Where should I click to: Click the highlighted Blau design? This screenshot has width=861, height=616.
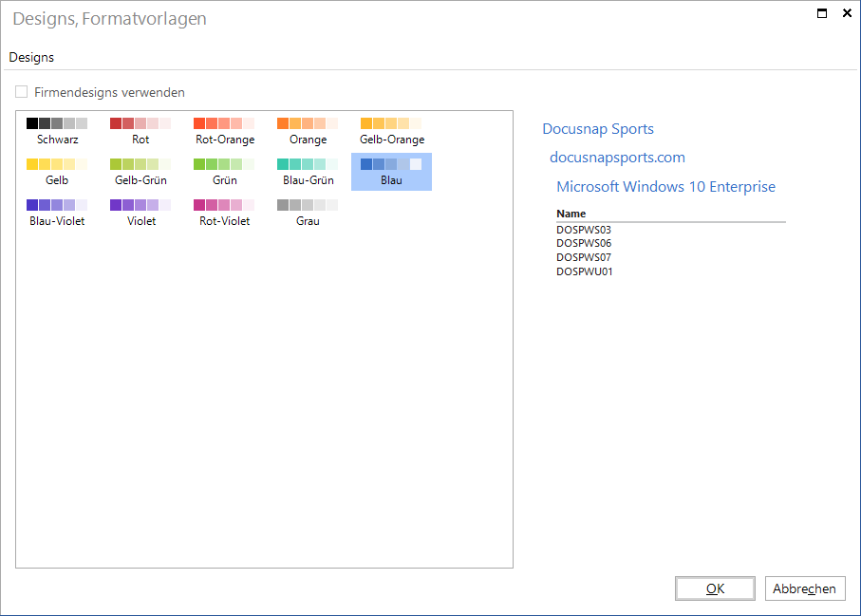(391, 172)
